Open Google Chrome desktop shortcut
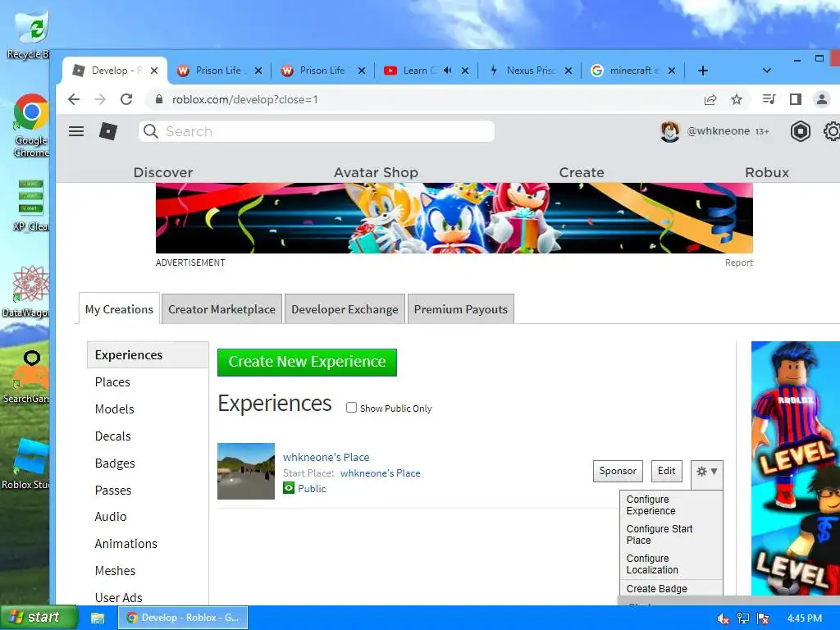 pos(30,126)
